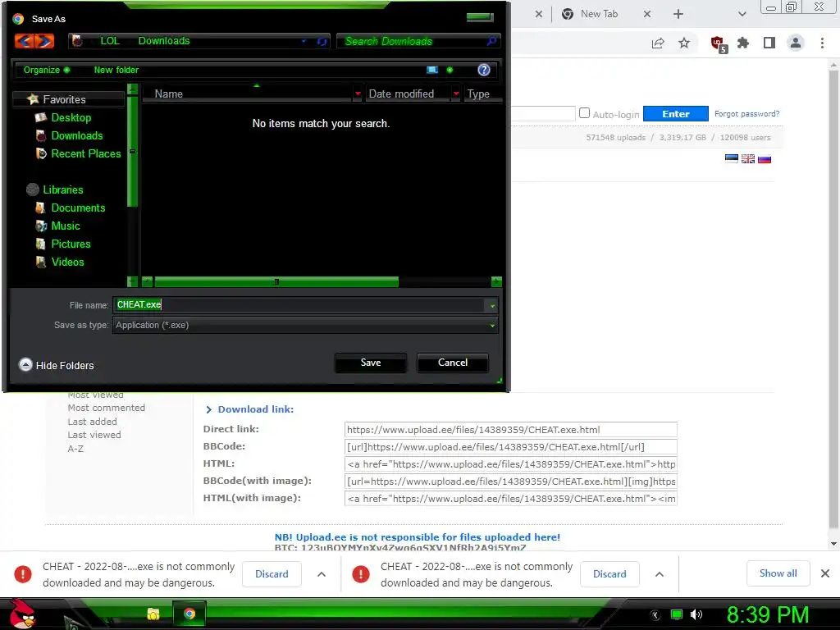Bookmark this page with the star

[x=684, y=43]
